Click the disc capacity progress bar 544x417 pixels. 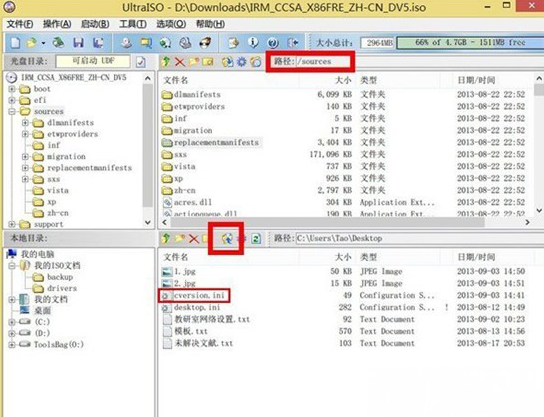tap(470, 43)
